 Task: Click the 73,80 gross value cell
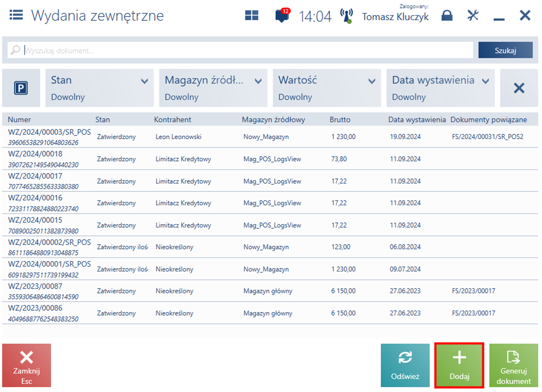339,159
